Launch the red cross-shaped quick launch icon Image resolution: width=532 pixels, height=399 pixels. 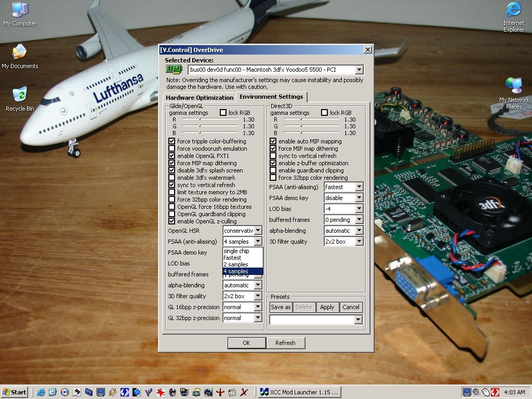[220, 392]
